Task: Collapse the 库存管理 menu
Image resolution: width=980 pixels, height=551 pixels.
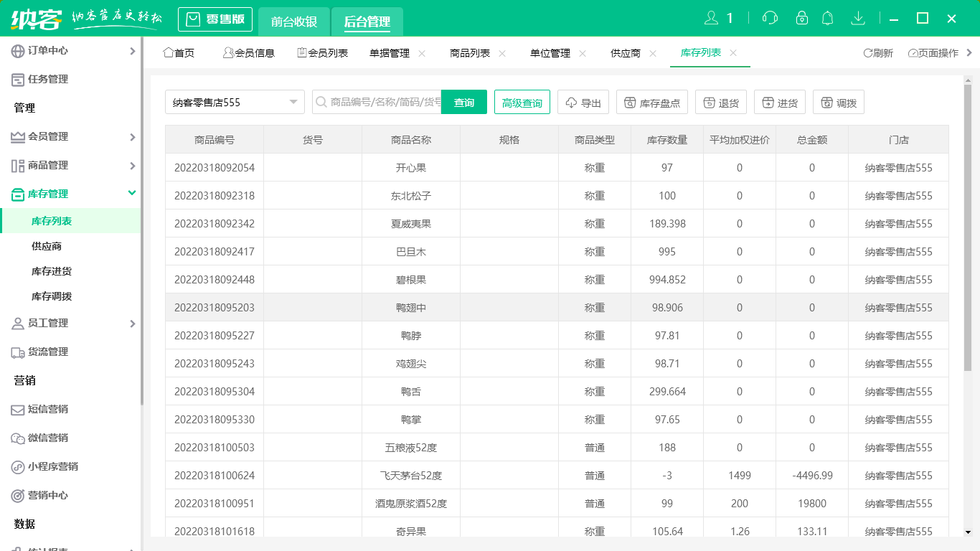Action: point(132,193)
